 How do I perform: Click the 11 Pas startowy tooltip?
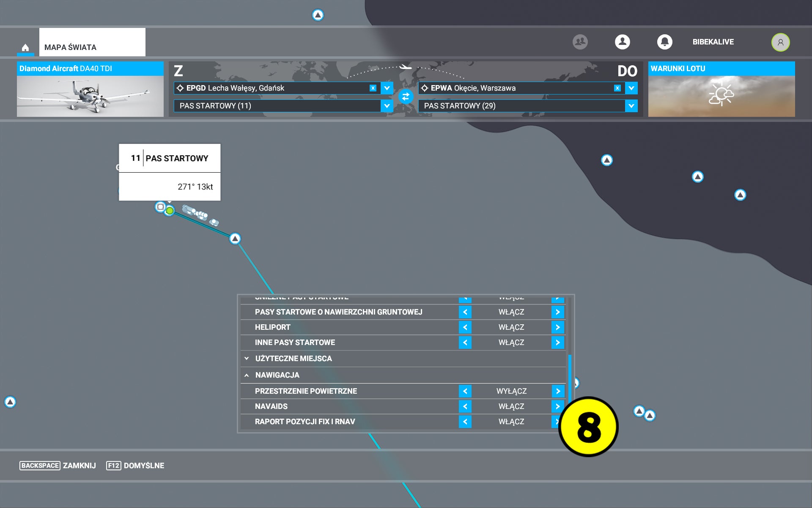[170, 172]
